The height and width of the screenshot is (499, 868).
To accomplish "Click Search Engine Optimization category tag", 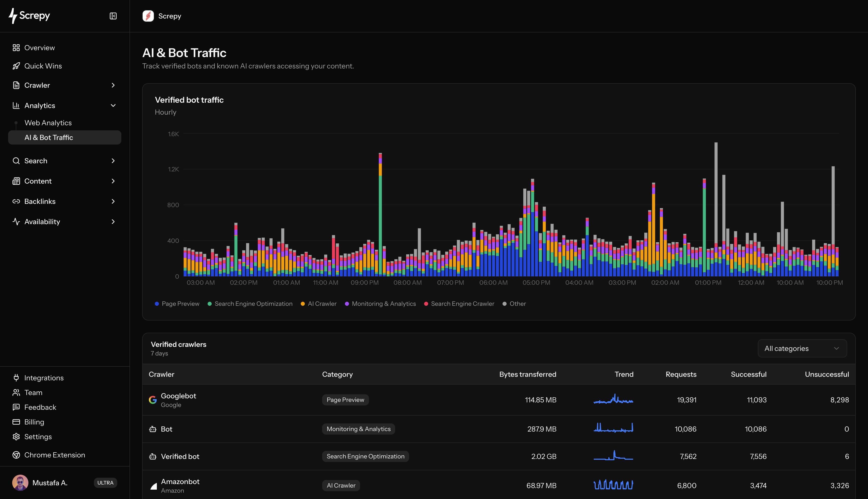I will tap(365, 456).
